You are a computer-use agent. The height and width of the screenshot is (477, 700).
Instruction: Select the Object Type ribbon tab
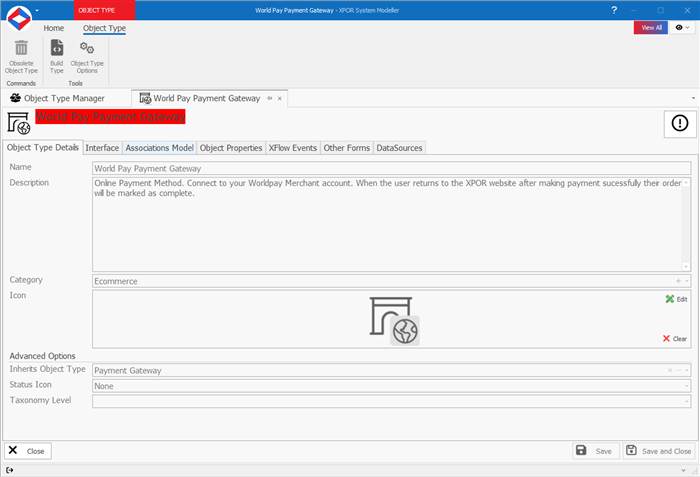tap(104, 28)
